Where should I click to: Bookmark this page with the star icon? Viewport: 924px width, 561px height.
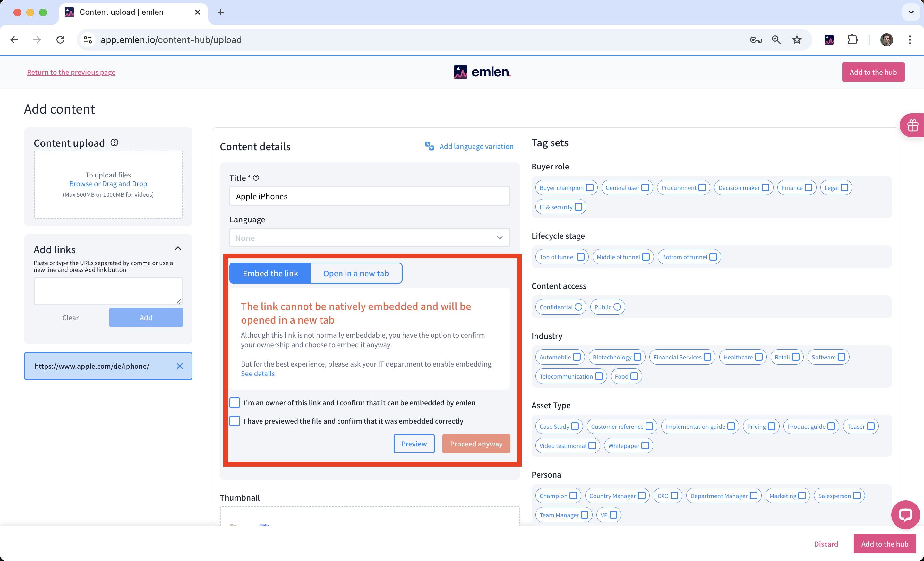click(797, 40)
